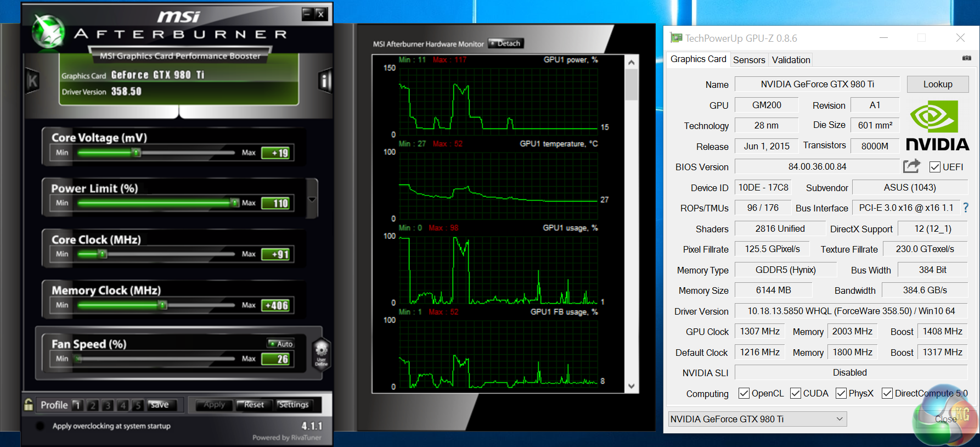The height and width of the screenshot is (447, 980).
Task: Click the hardware monitor scroll down arrow
Action: (x=632, y=386)
